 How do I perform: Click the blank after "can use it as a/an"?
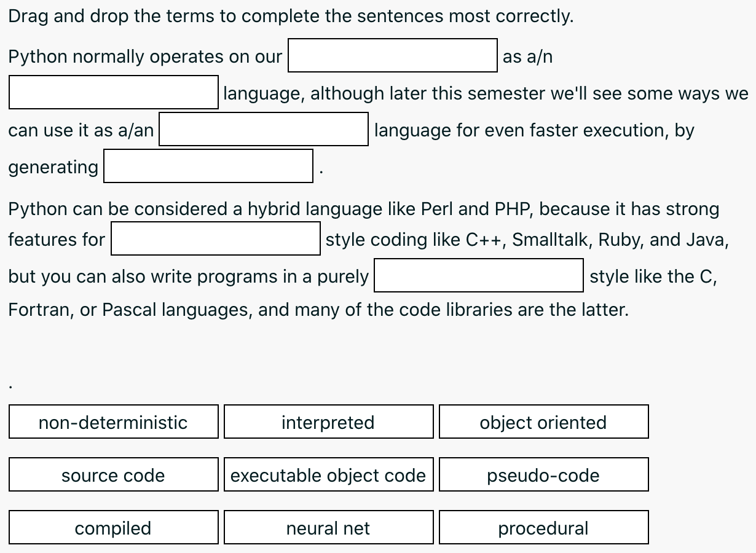[262, 129]
